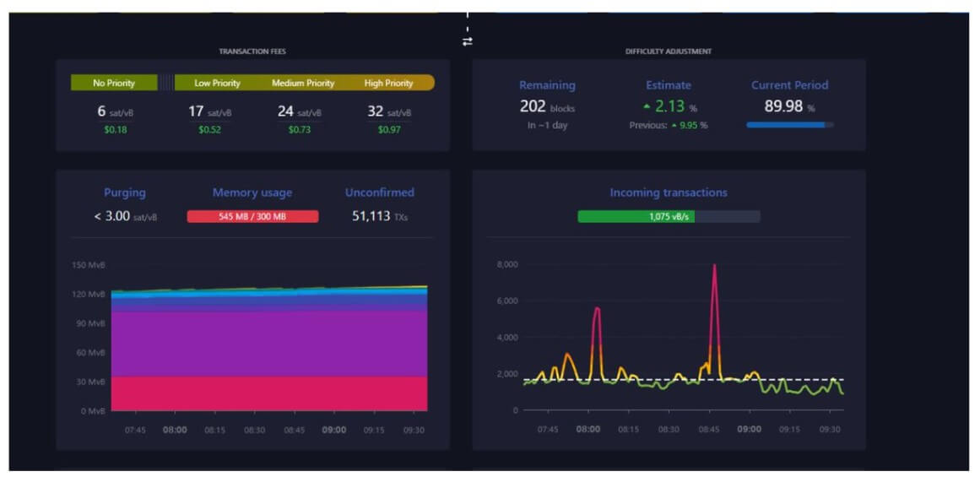Click the green up arrow beside 2.13 %
Image resolution: width=980 pixels, height=477 pixels.
(x=647, y=106)
